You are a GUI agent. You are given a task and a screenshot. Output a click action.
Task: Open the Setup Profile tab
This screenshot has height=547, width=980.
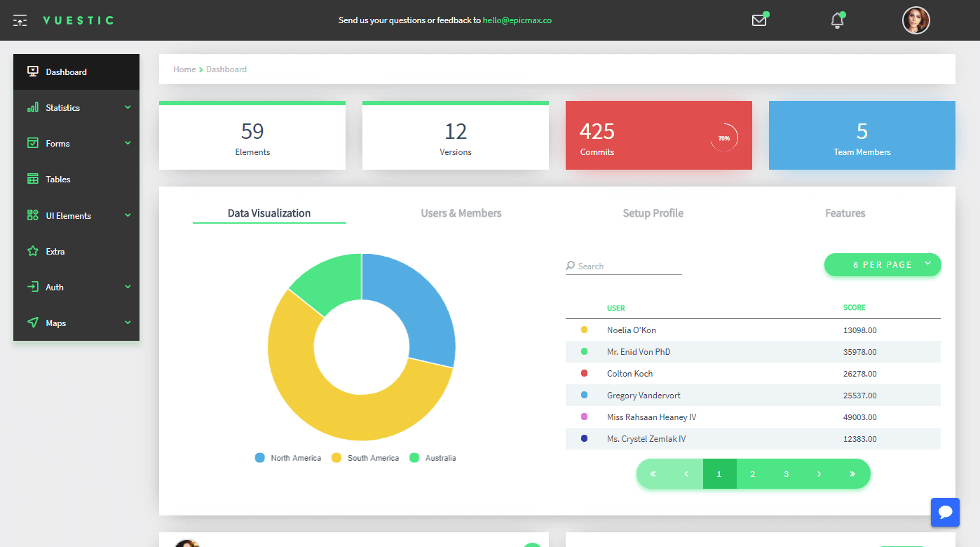coord(653,212)
